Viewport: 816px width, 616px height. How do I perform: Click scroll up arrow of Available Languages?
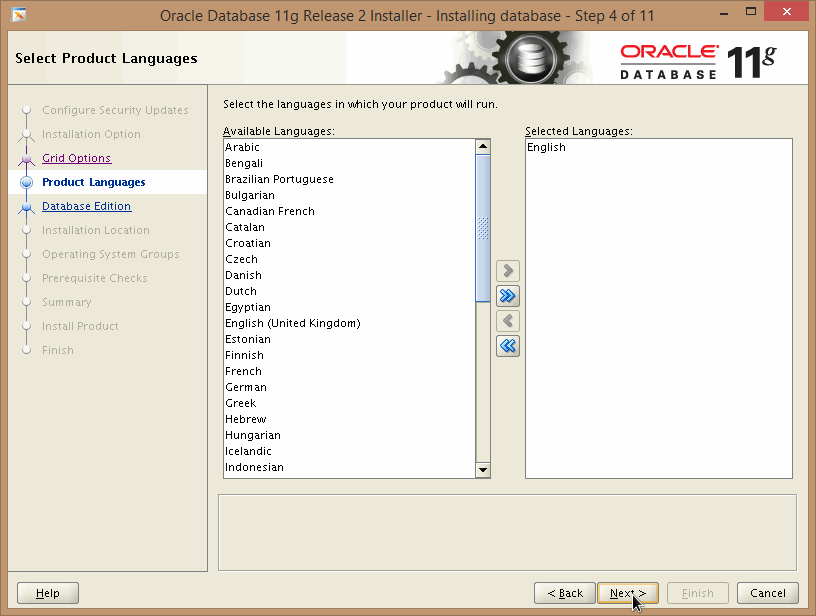tap(483, 147)
